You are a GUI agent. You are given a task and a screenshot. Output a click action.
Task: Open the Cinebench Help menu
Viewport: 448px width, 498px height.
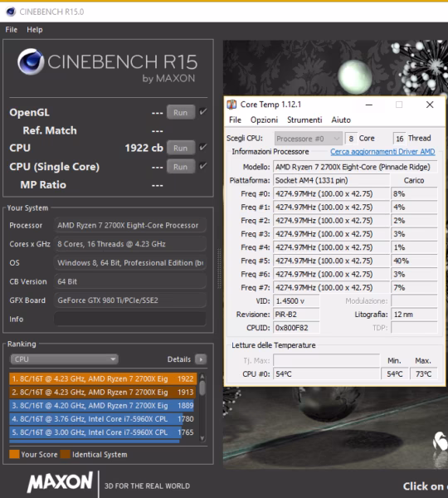35,30
